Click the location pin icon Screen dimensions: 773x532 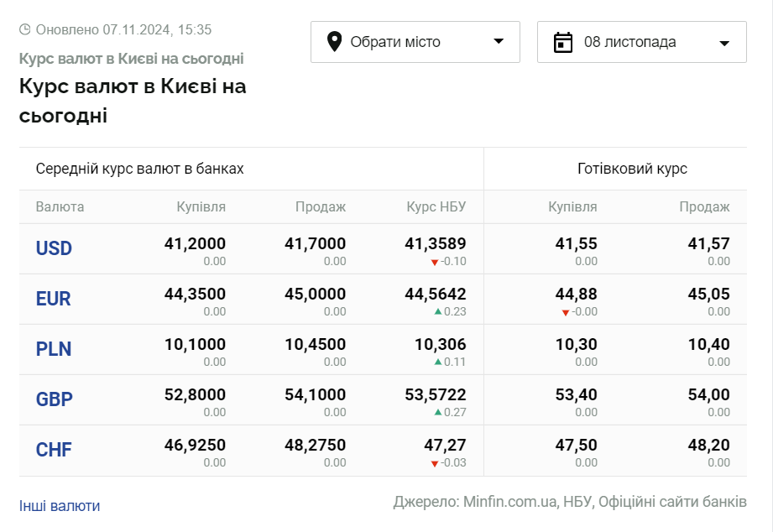(334, 42)
